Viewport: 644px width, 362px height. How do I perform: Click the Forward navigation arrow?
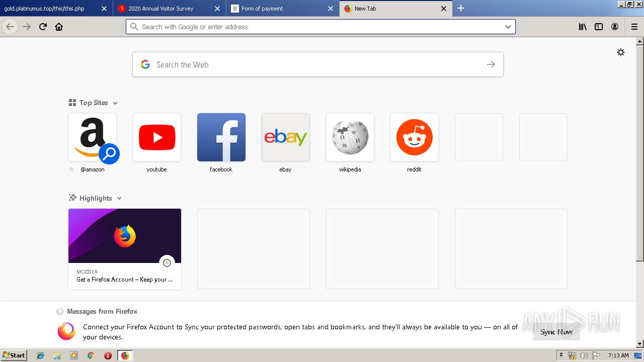tap(27, 27)
